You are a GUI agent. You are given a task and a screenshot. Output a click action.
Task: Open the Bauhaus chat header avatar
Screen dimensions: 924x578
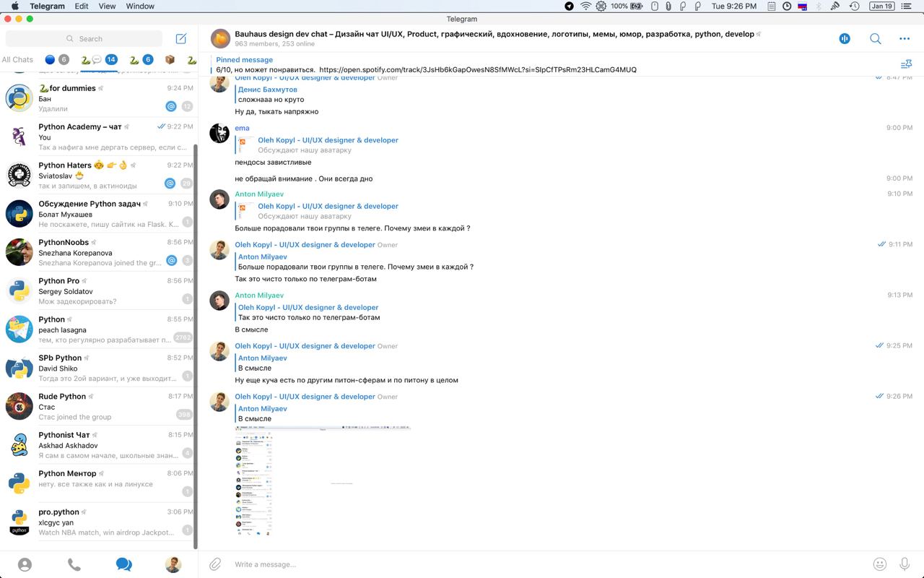point(220,38)
